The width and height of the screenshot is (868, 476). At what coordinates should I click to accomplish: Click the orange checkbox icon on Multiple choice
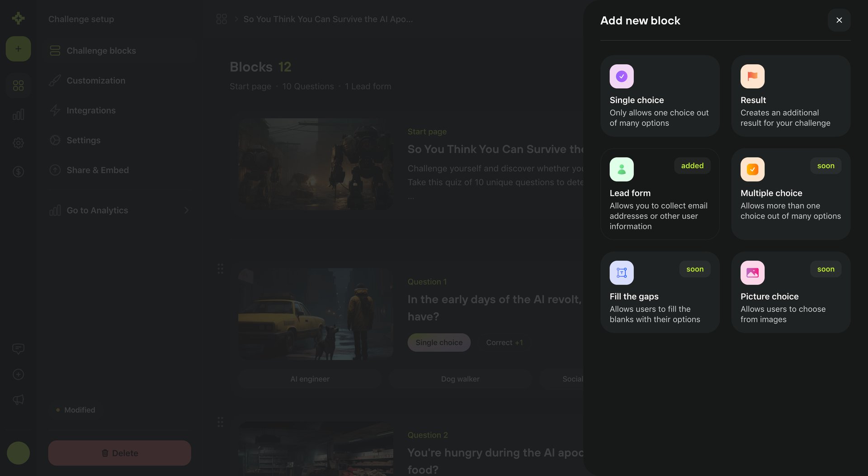coord(752,169)
